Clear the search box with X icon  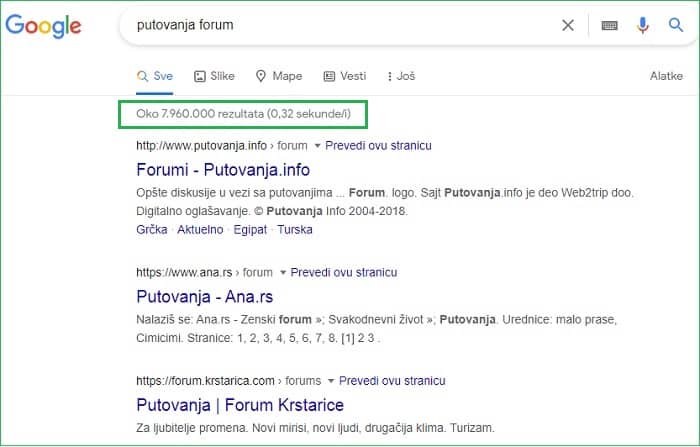(568, 25)
